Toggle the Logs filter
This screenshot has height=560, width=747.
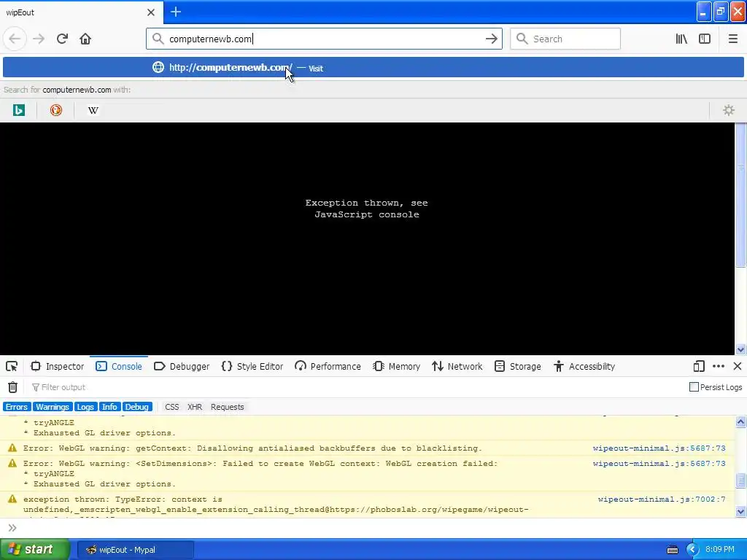[x=85, y=407]
